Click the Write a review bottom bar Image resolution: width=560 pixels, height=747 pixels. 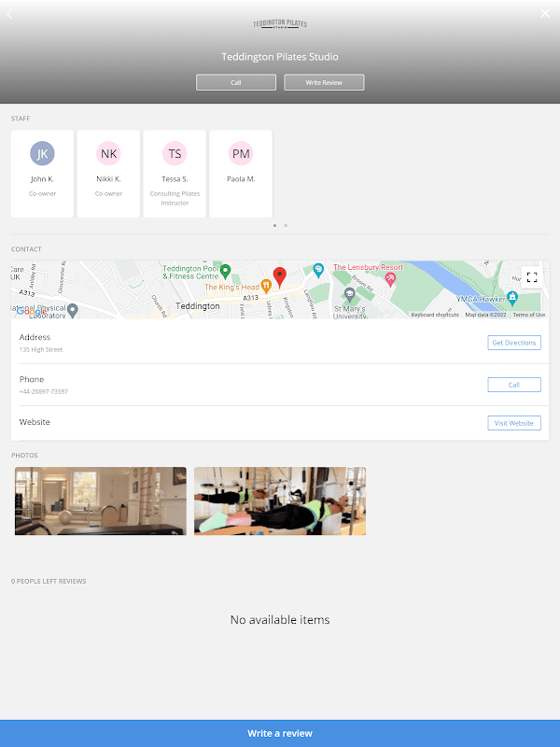[280, 733]
